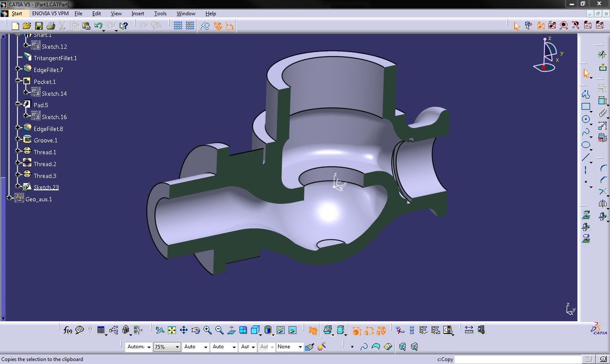Image resolution: width=610 pixels, height=364 pixels.
Task: Select EdgeFillet.8 in the tree
Action: [48, 129]
